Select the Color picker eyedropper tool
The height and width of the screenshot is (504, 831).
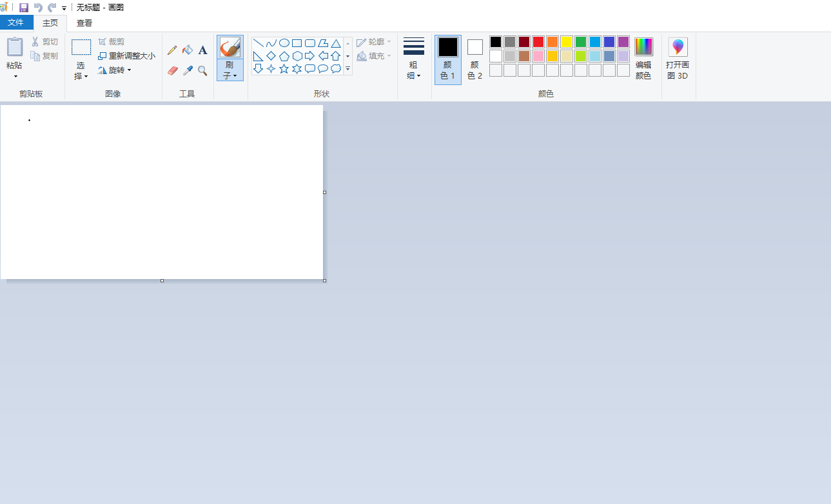pyautogui.click(x=188, y=70)
